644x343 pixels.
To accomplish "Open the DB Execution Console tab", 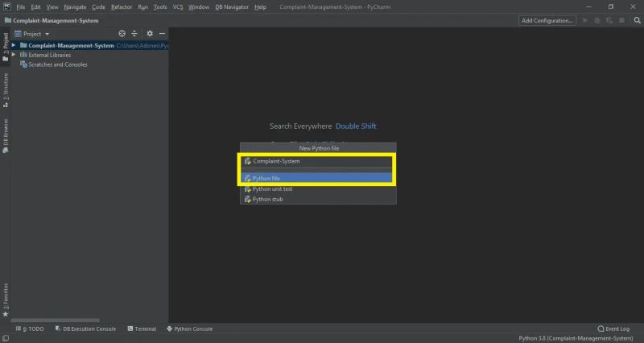I will (85, 329).
